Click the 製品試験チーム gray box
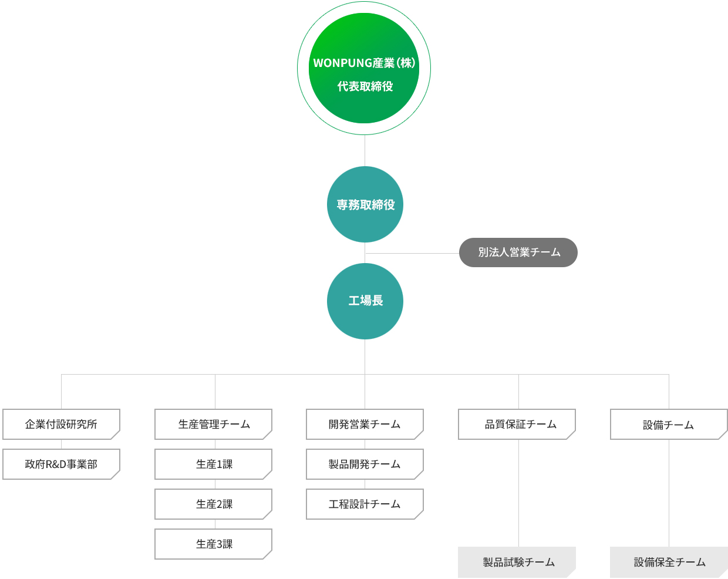 tap(517, 562)
